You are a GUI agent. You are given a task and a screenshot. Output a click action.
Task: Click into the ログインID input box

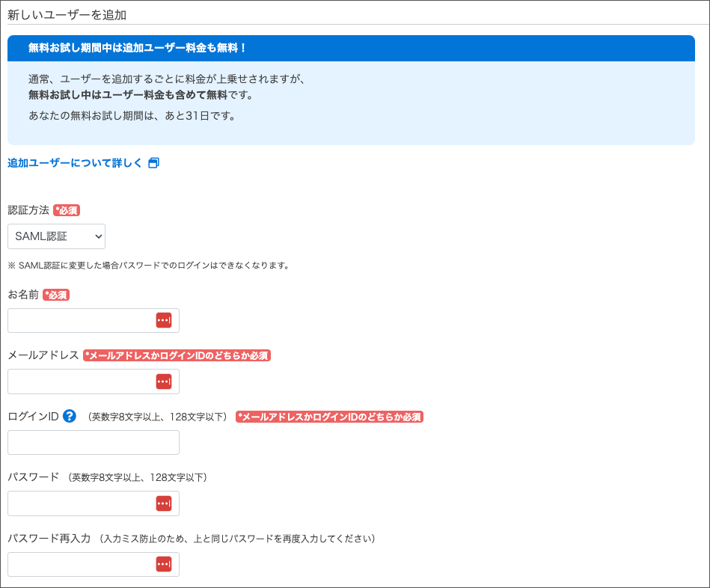[x=94, y=442]
